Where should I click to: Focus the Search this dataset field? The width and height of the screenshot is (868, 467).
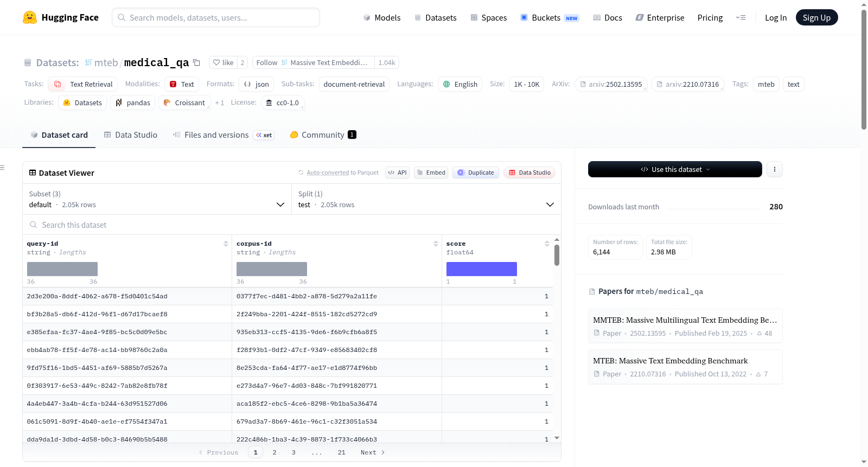(292, 225)
